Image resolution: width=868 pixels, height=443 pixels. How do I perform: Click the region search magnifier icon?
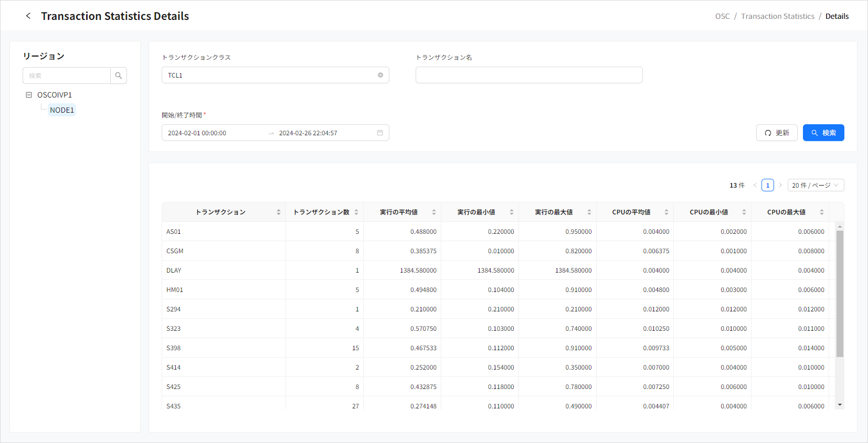click(x=119, y=75)
